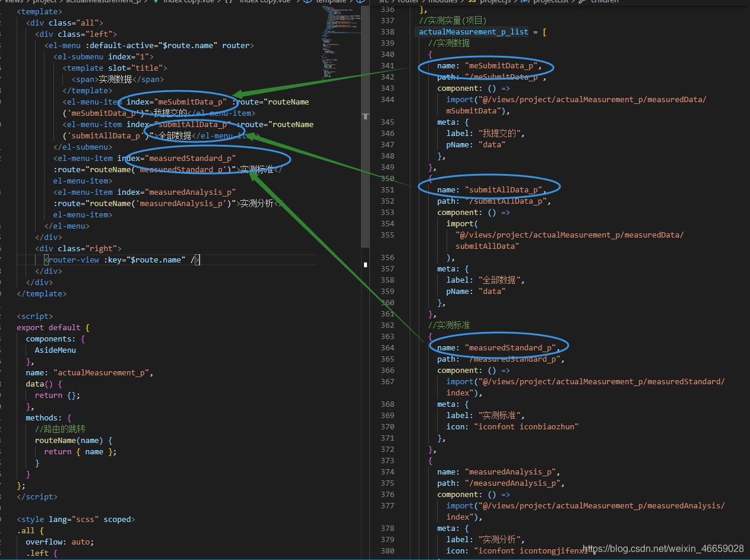Screen dimensions: 750x560
Task: Click pName: "data" on line 347
Action: click(476, 144)
